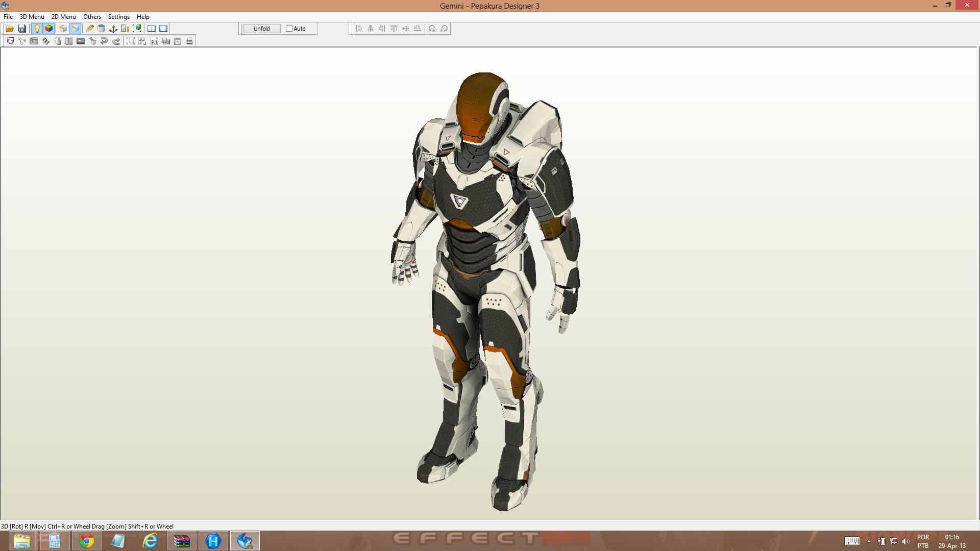Click the P.1 page number icon
The height and width of the screenshot is (551, 980).
point(154,41)
